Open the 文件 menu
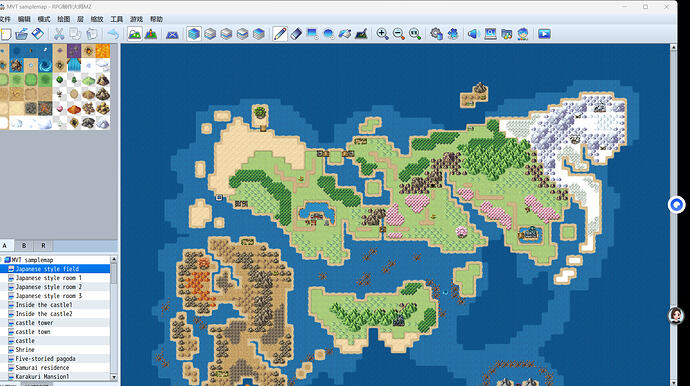Viewport: 690px width, 386px height. click(5, 19)
